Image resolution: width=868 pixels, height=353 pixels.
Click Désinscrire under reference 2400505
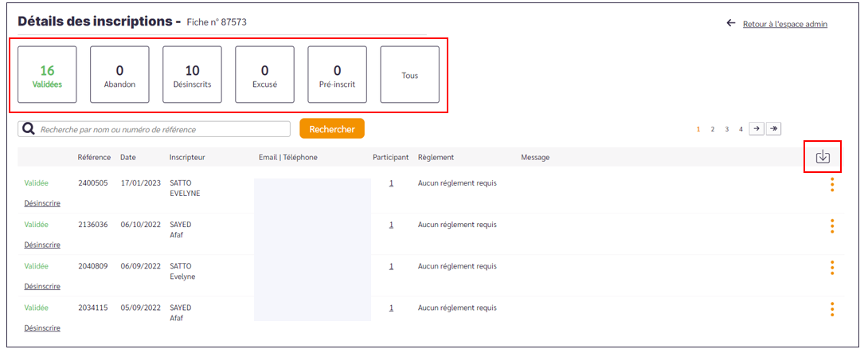coord(42,203)
